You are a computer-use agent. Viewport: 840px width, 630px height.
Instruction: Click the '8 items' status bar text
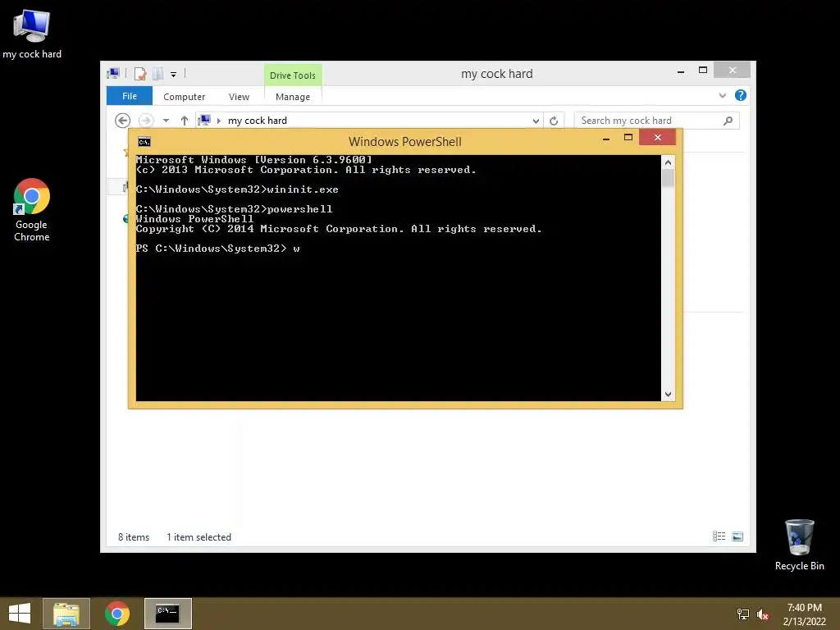(x=134, y=536)
